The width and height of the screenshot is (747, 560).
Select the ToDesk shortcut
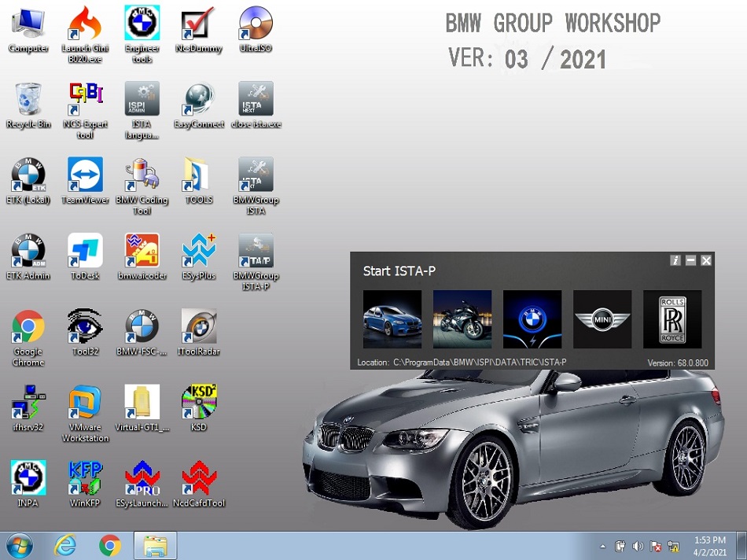pyautogui.click(x=85, y=257)
